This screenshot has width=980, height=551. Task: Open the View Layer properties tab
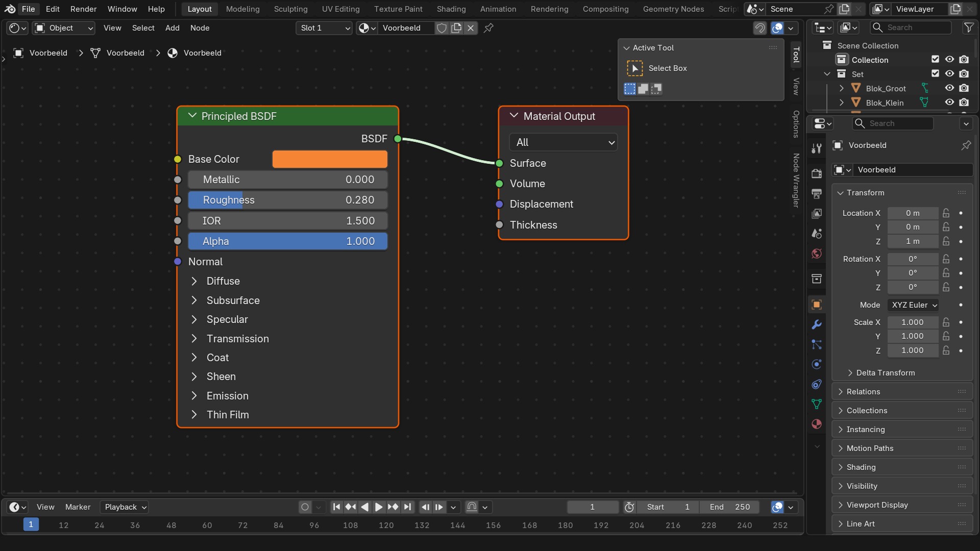817,214
